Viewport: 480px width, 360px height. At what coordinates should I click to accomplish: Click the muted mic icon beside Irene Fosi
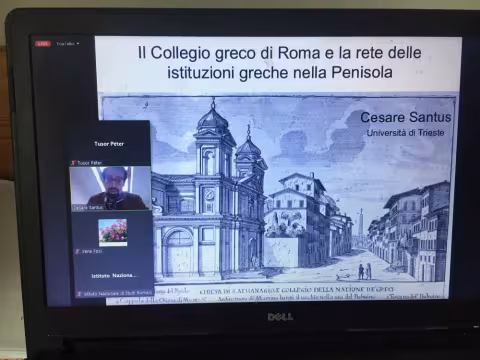coord(77,251)
